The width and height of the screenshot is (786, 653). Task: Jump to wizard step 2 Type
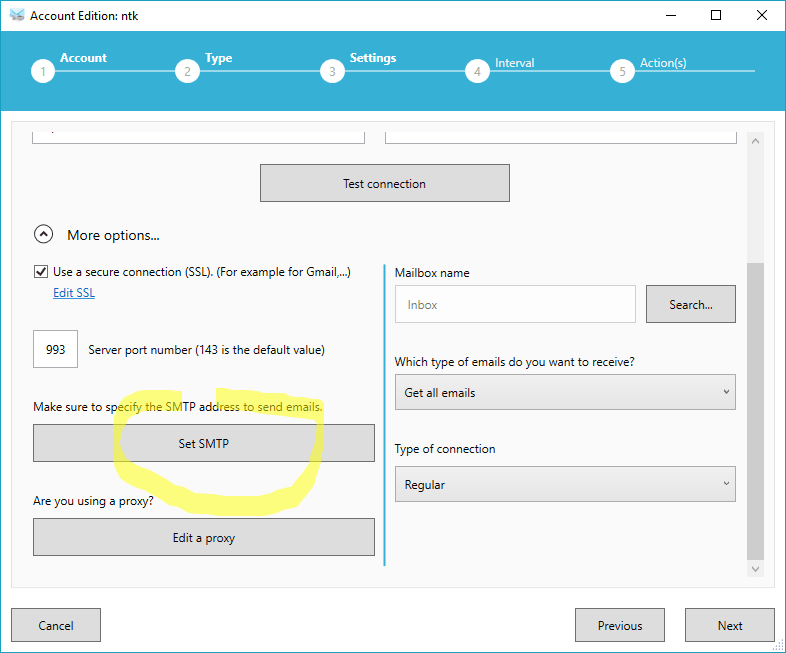click(187, 71)
